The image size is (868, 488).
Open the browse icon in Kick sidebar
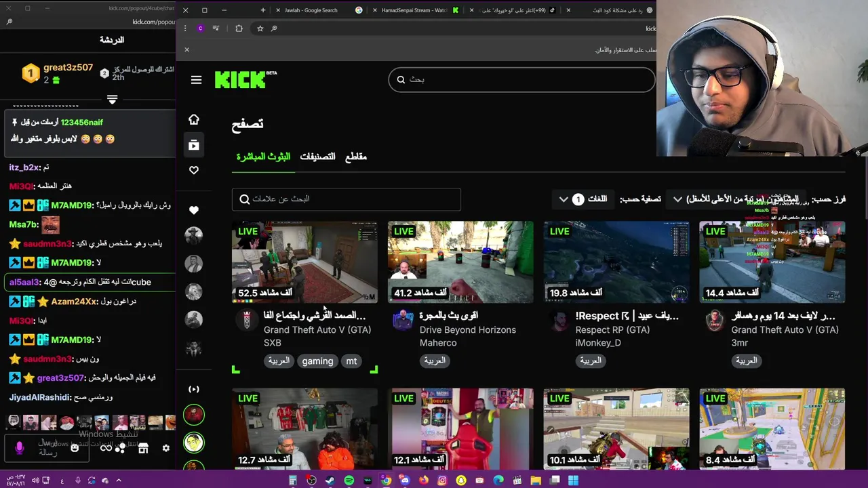pyautogui.click(x=194, y=144)
